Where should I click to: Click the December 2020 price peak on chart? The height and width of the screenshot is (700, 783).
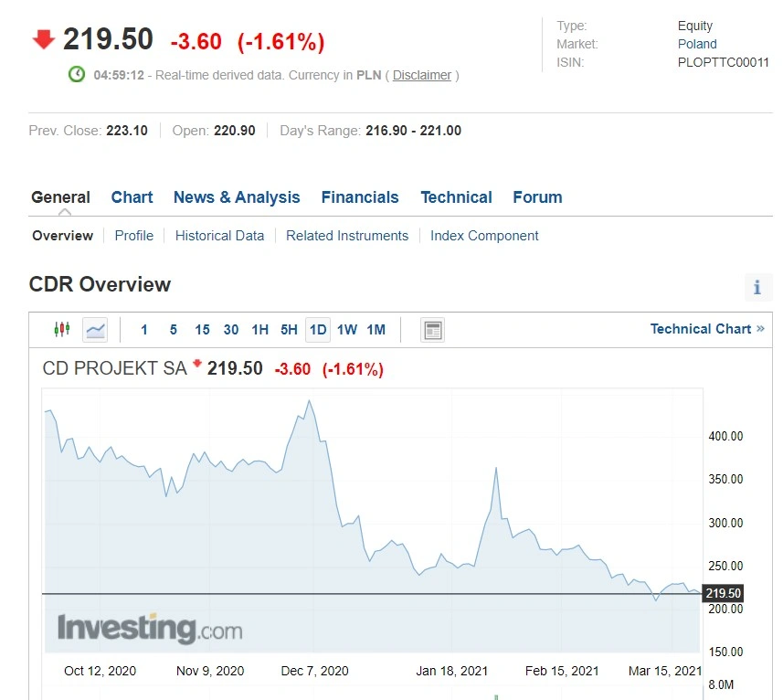coord(310,400)
